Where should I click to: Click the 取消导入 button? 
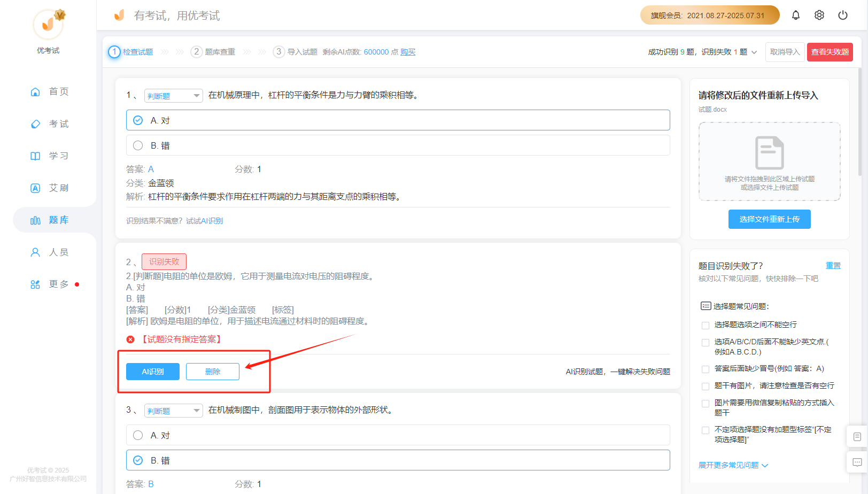(x=785, y=52)
